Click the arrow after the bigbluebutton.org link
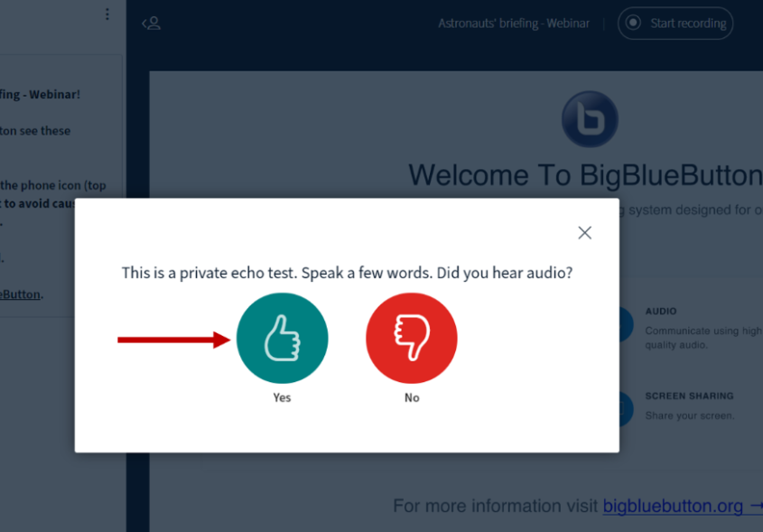The width and height of the screenshot is (763, 532). 756,506
